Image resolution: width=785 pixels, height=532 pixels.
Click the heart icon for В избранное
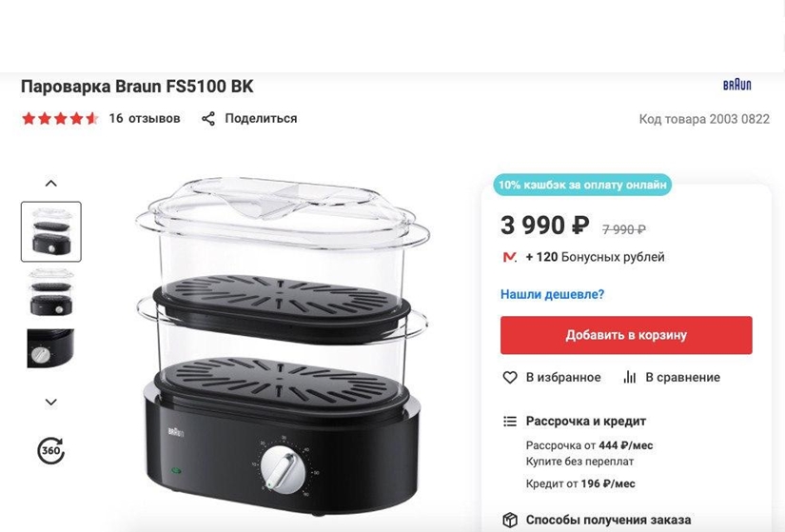tap(510, 378)
